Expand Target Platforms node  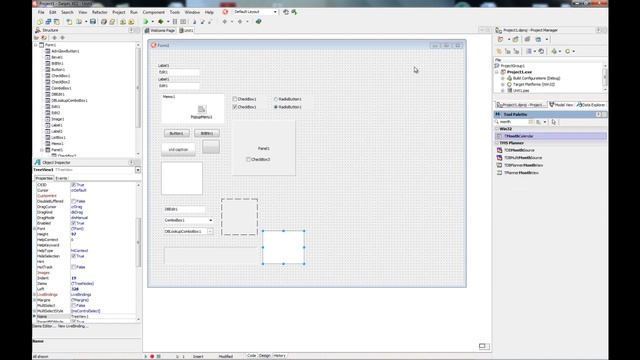pos(503,84)
